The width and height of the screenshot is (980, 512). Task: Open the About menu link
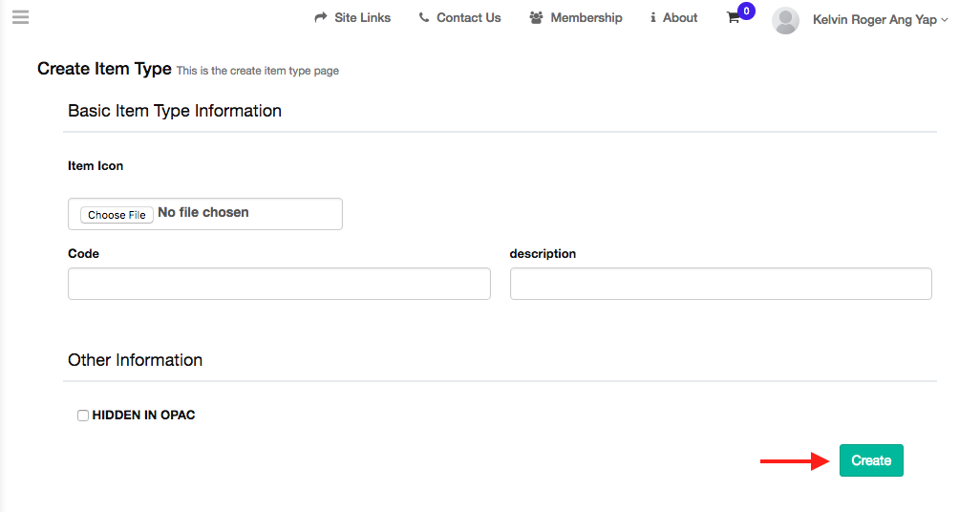click(673, 17)
